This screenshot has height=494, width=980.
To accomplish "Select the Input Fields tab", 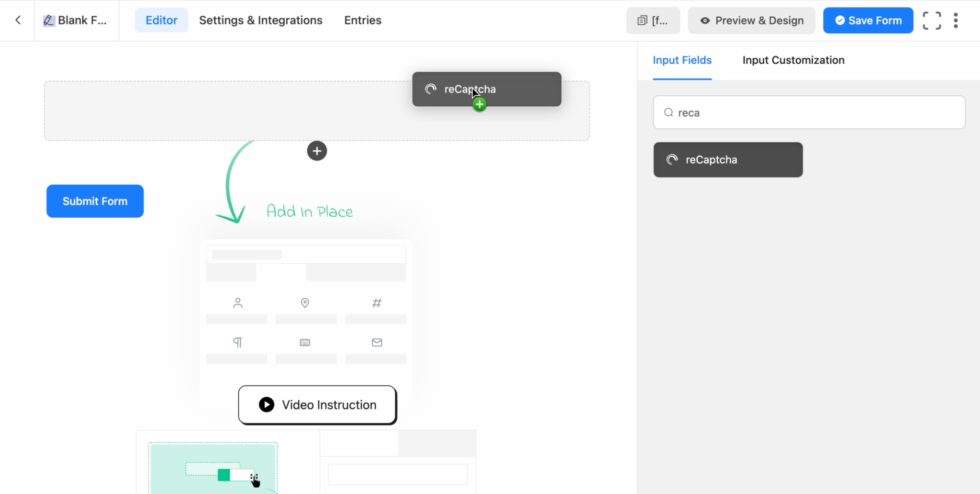I will click(682, 60).
